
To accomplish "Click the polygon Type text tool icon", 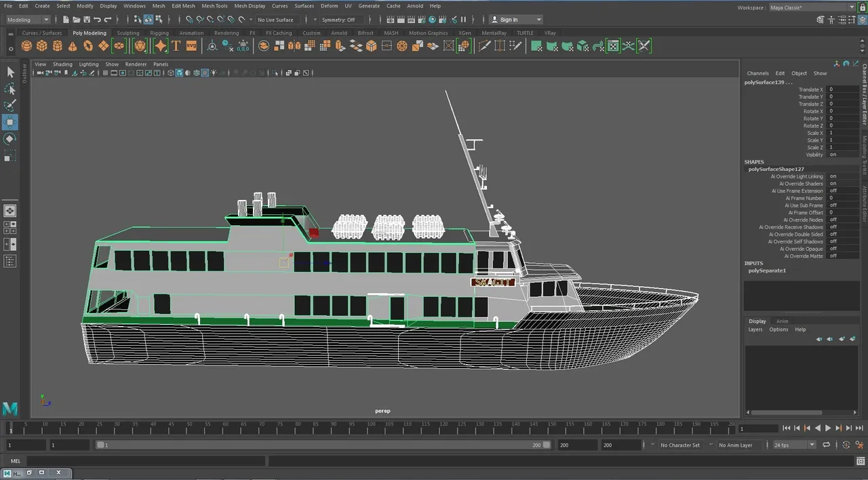I will pos(176,46).
